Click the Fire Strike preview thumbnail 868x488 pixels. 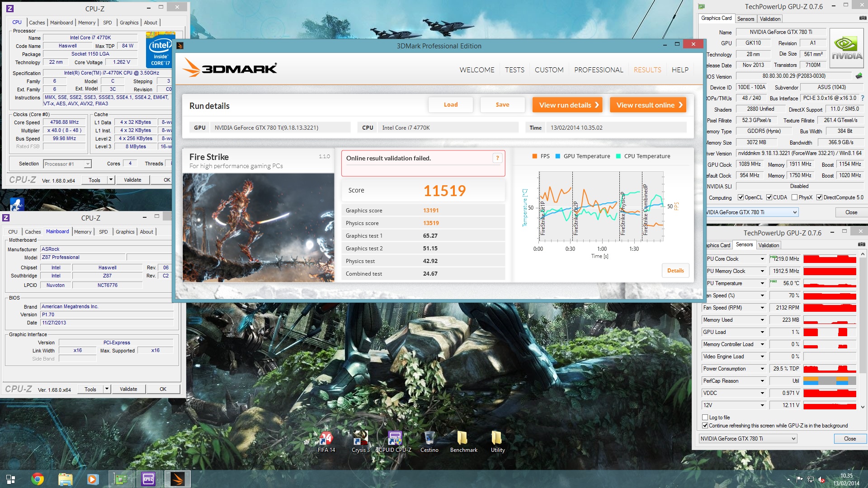[258, 228]
